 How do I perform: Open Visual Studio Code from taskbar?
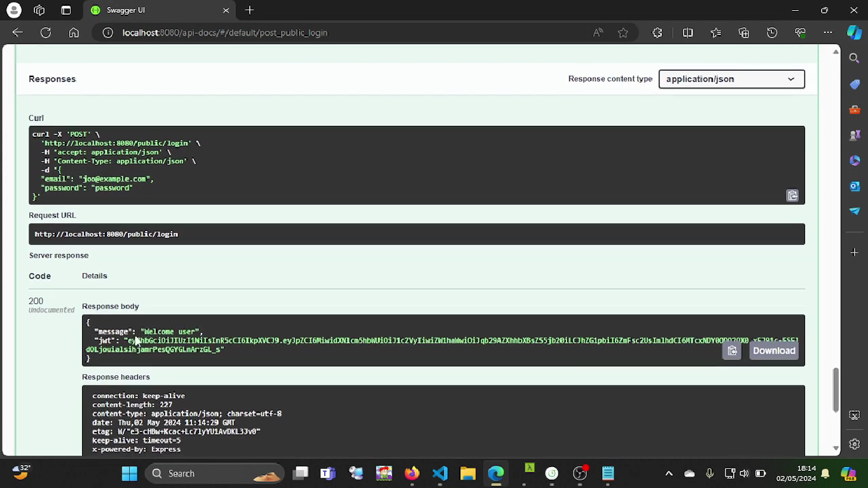click(x=440, y=473)
